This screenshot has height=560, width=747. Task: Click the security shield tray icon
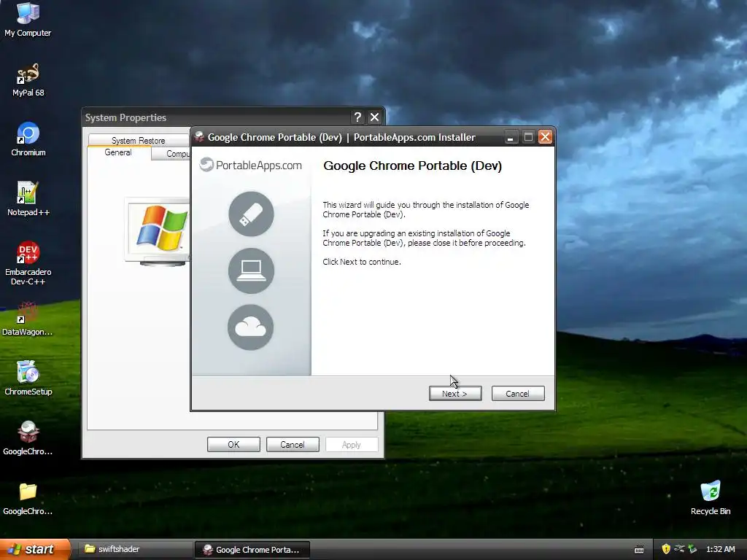(665, 549)
